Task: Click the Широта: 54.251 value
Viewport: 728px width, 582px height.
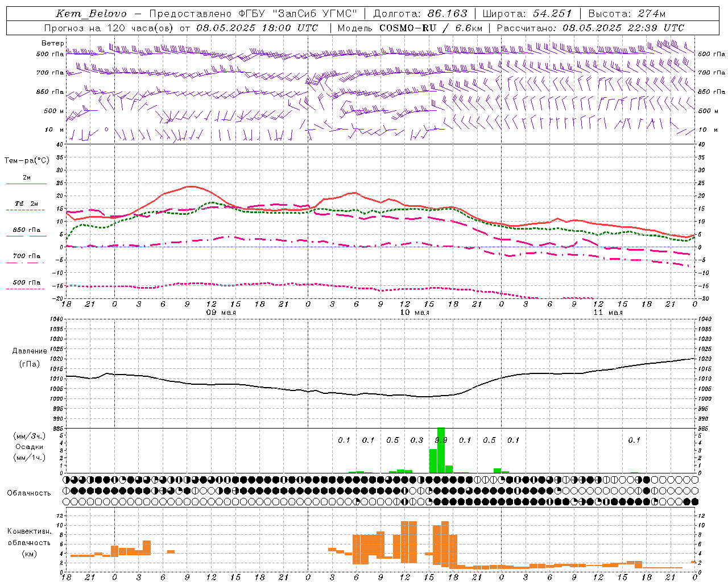Action: [527, 14]
